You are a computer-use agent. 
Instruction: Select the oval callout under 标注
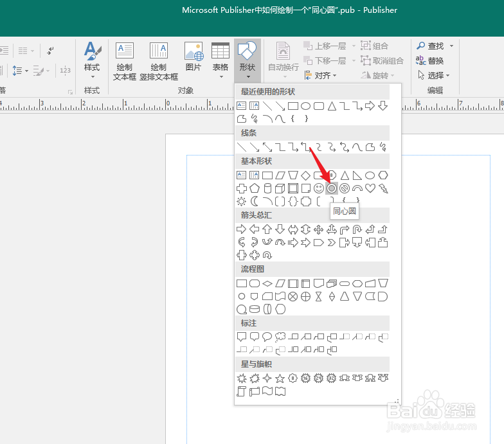[x=267, y=337]
